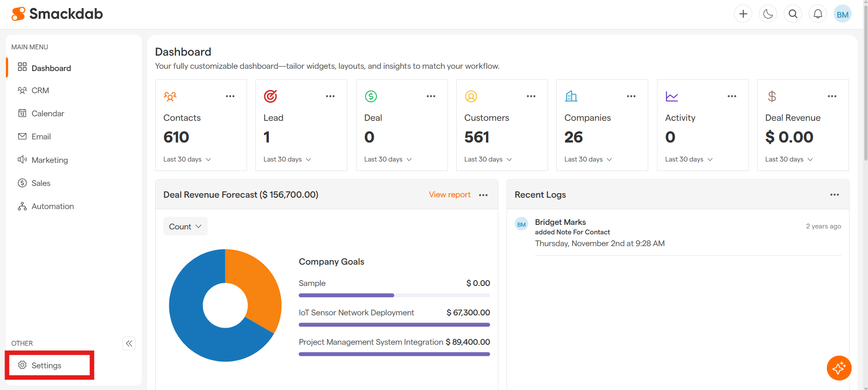Screen dimensions: 868x390
Task: Open notifications bell
Action: coord(818,14)
